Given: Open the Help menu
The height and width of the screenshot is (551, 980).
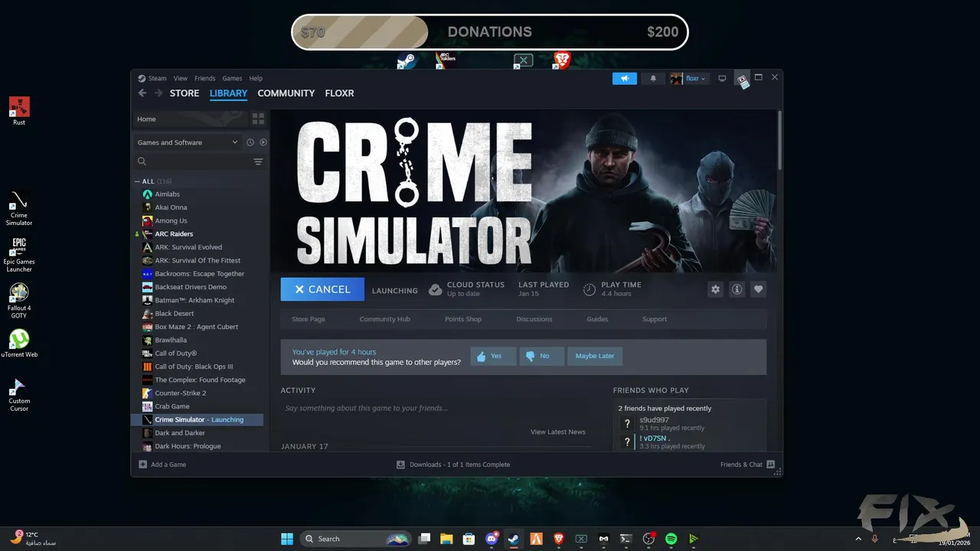Looking at the screenshot, I should (x=256, y=78).
